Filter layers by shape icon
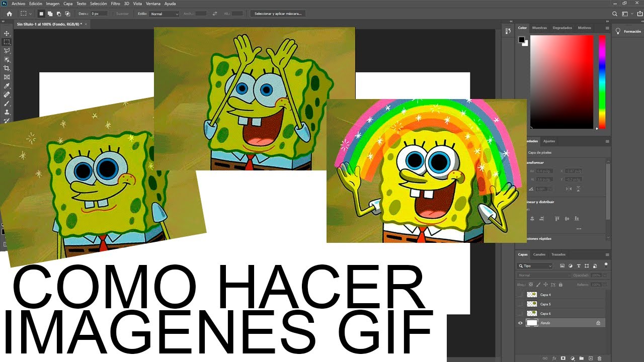 pos(587,266)
